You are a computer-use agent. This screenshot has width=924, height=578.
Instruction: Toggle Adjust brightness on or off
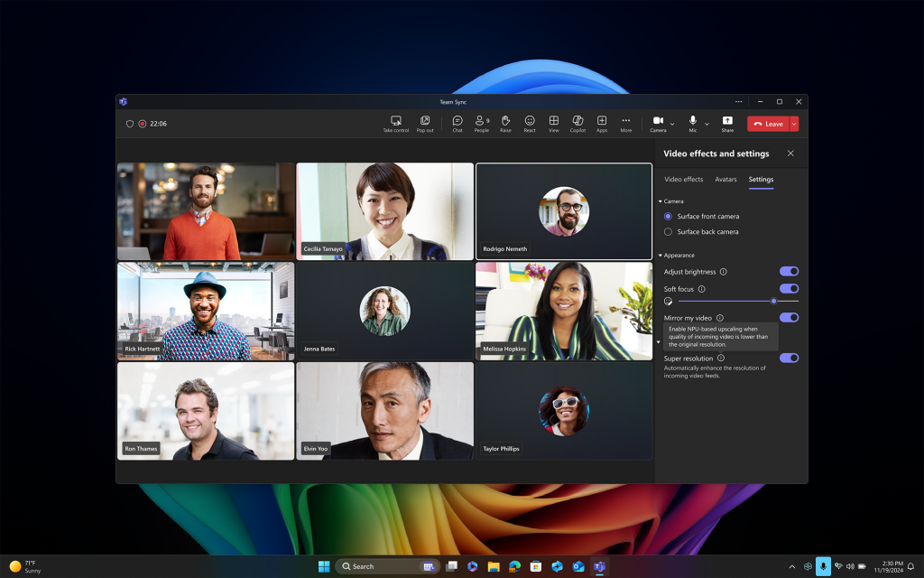790,271
